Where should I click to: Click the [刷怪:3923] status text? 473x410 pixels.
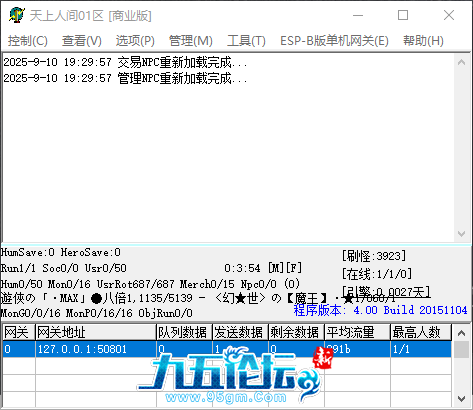(x=374, y=256)
